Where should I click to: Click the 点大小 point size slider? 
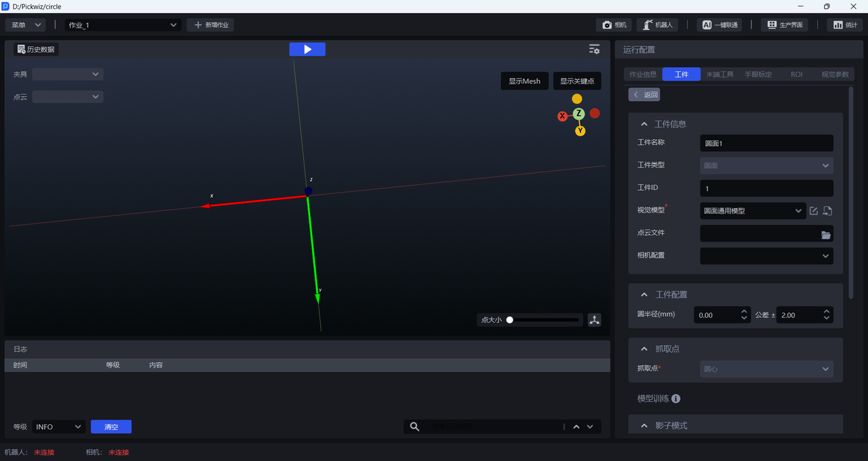point(544,320)
